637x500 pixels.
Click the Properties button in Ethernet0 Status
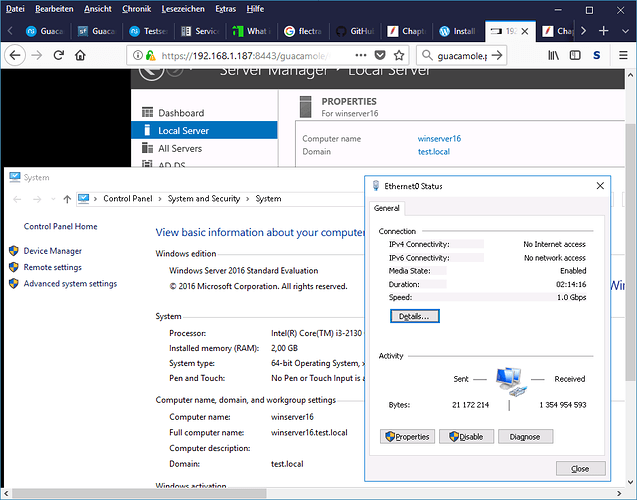pos(407,437)
